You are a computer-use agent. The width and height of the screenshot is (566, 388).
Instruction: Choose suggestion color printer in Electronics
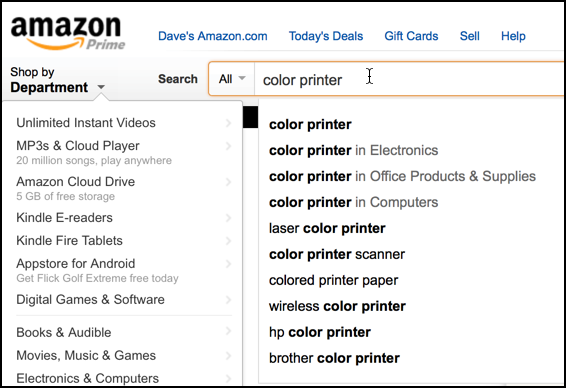coord(353,151)
